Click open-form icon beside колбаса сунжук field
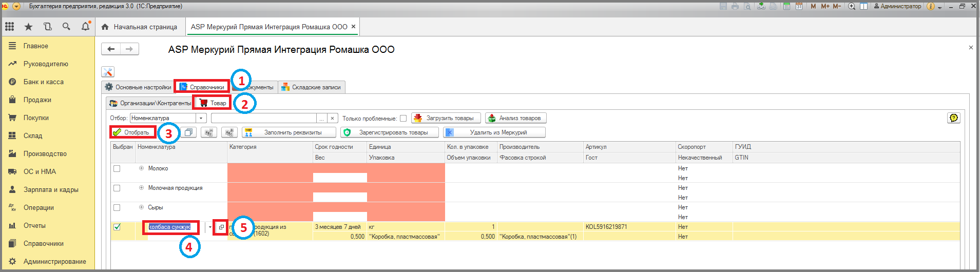Screen dimensions: 980x272 coord(221,227)
